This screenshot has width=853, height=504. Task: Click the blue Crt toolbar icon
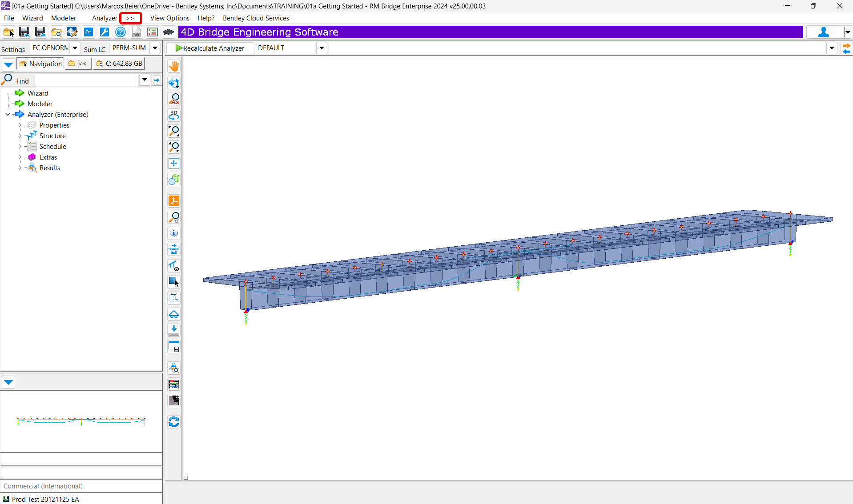tap(88, 32)
